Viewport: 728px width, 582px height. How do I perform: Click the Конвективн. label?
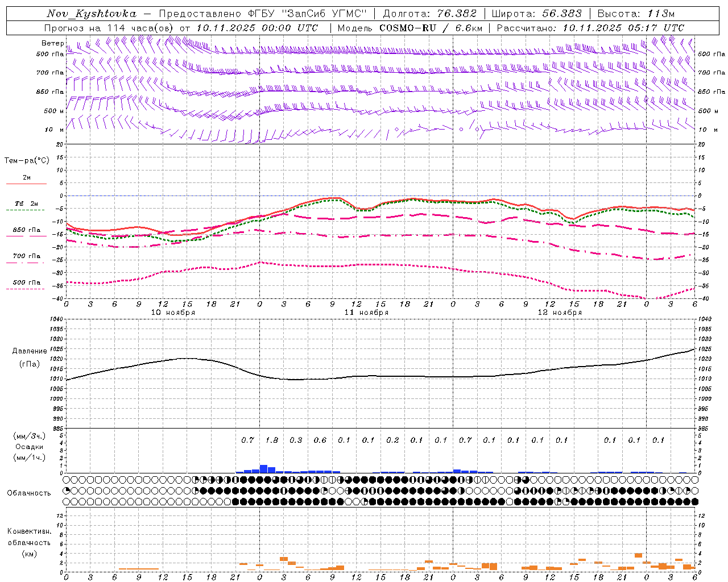pos(29,531)
